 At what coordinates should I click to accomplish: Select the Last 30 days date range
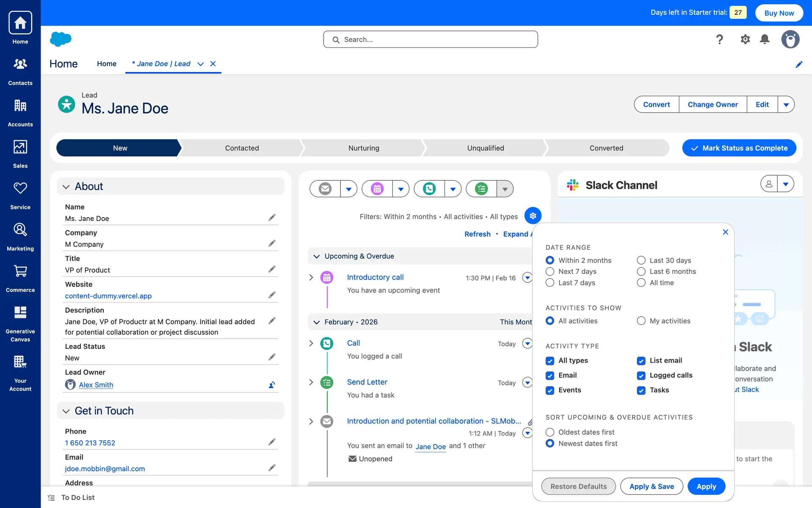[x=641, y=260]
